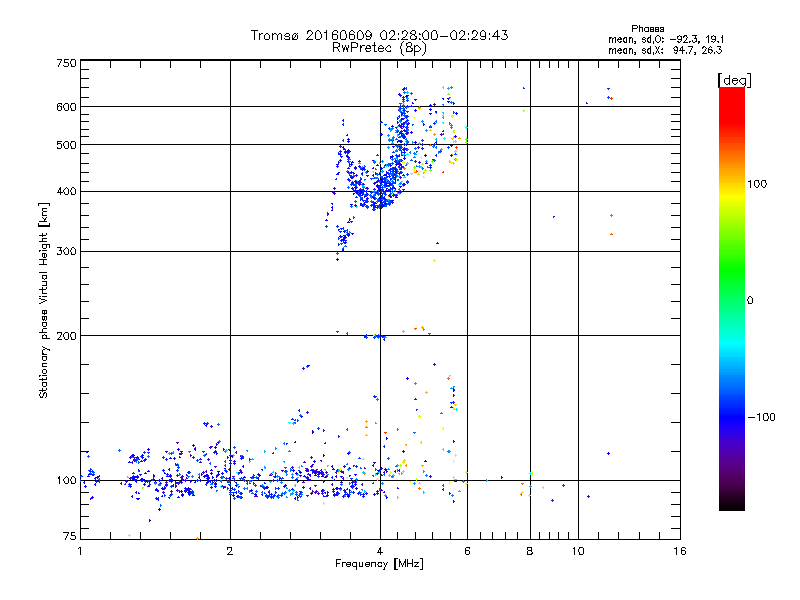
Task: Click the vertical phase color bar
Action: pos(732,299)
